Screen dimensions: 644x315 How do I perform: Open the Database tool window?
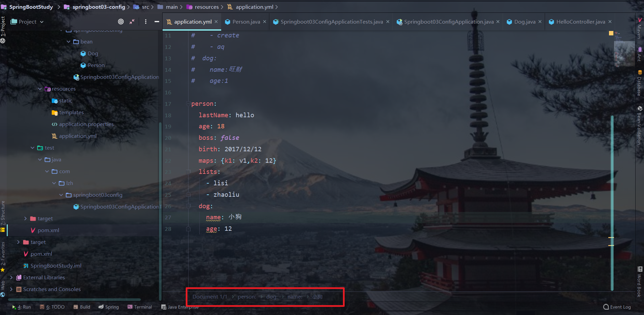click(x=639, y=83)
